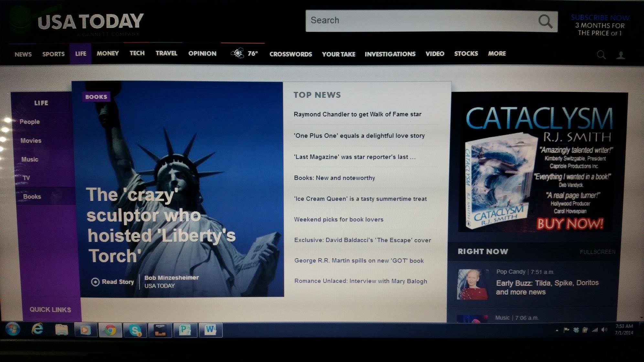
Task: Click the USA TODAY logo
Action: (91, 22)
